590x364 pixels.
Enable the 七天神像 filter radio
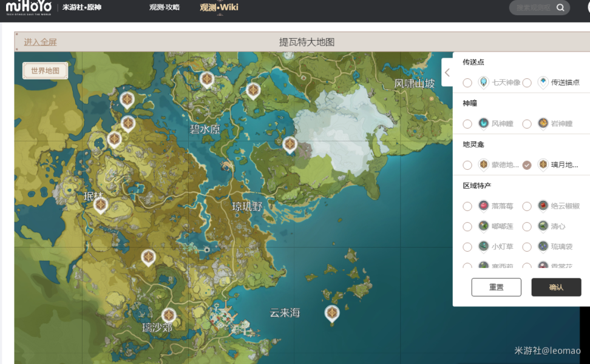click(467, 83)
